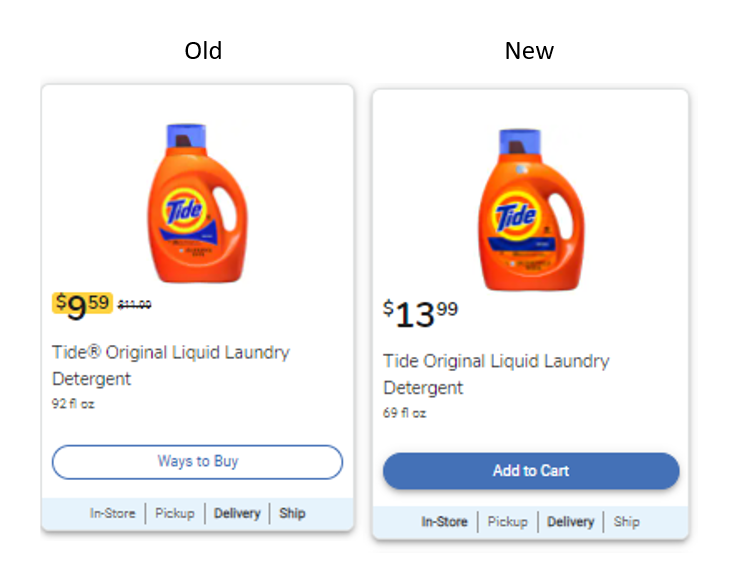Select In-Store option in the Old card
Image resolution: width=736 pixels, height=564 pixels.
(x=112, y=513)
